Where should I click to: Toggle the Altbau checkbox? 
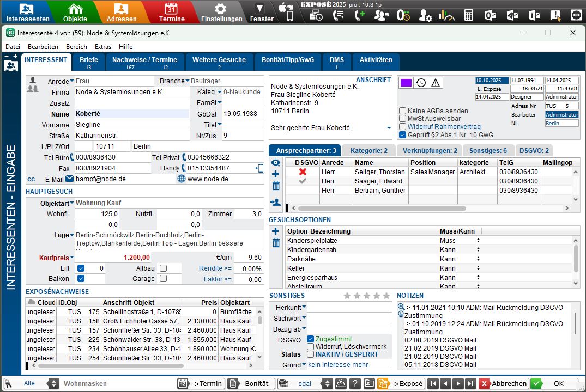coord(163,268)
